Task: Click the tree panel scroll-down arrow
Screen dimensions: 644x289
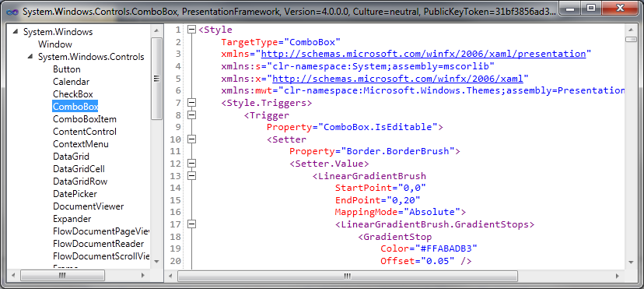Action: point(156,262)
